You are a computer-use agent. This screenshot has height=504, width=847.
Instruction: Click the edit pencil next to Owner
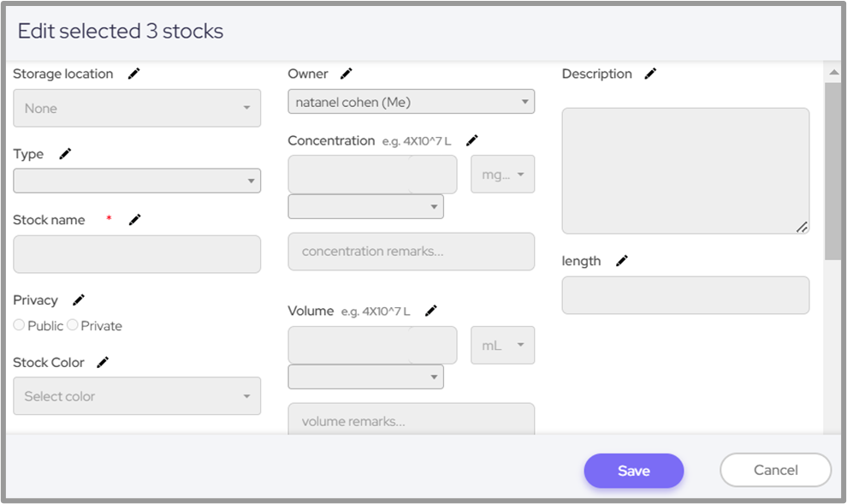[x=346, y=74]
